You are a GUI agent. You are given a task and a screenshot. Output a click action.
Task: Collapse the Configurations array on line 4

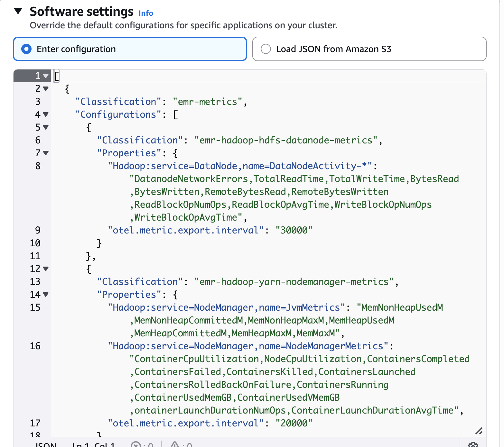[45, 115]
